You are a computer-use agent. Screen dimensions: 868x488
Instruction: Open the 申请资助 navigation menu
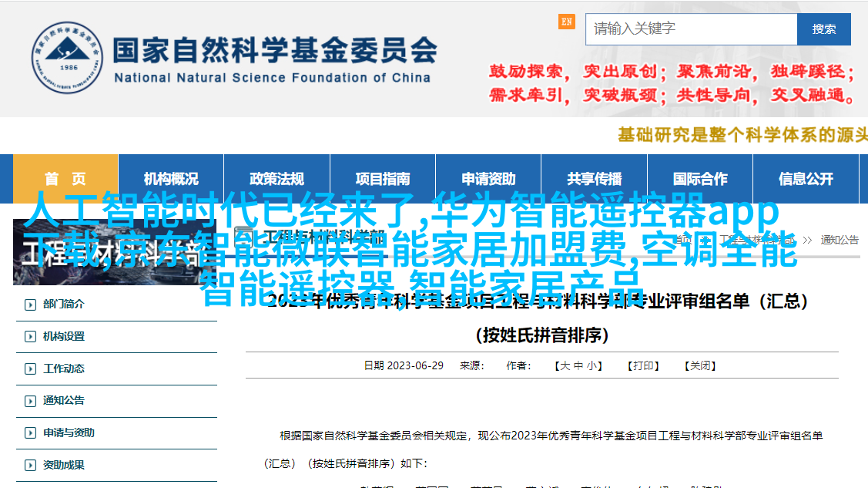pos(488,178)
